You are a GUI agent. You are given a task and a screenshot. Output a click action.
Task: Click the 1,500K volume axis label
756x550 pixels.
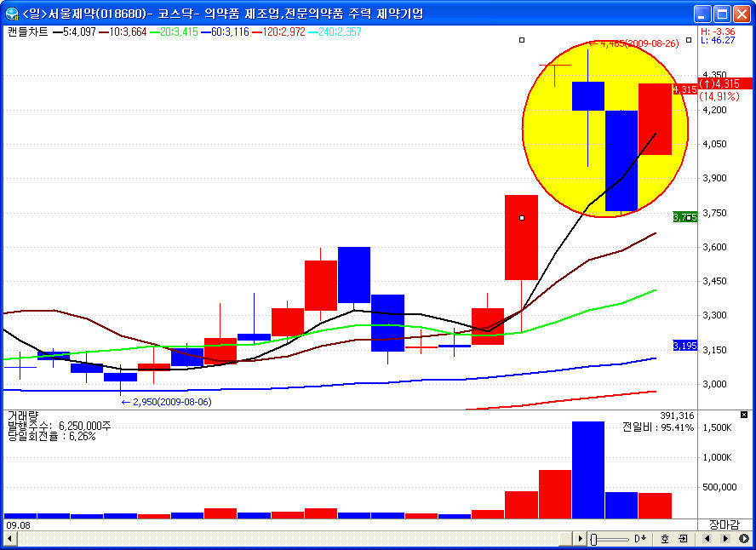718,428
